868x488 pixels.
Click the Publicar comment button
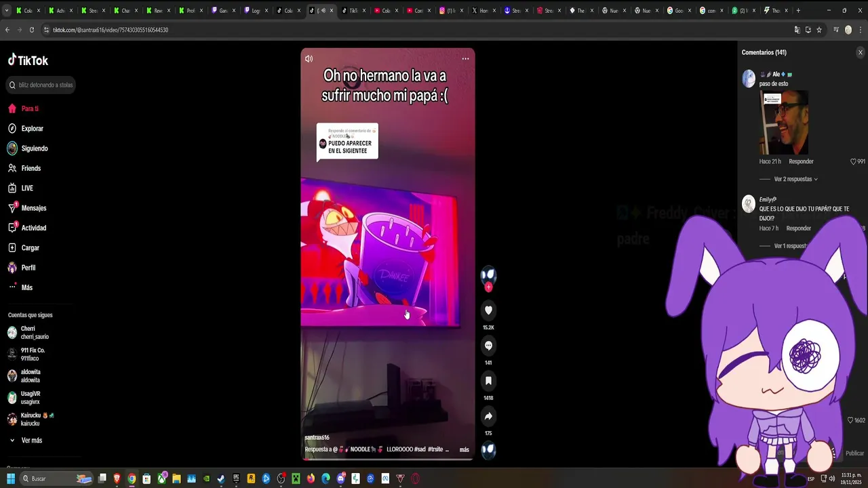pos(854,453)
